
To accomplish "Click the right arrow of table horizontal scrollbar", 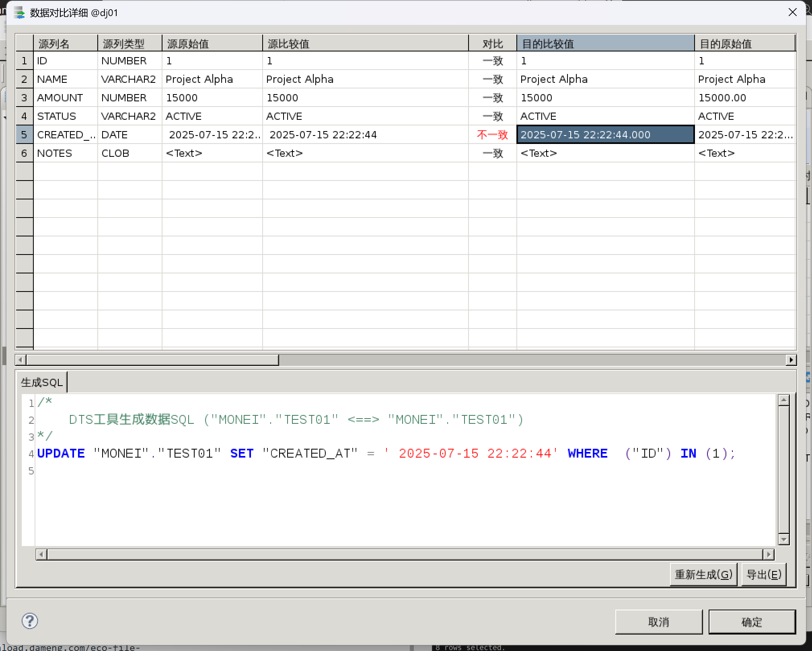I will point(791,360).
